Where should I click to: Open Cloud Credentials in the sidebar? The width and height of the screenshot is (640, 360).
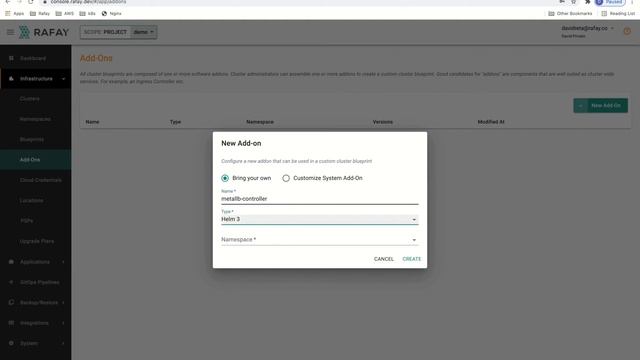click(x=40, y=180)
